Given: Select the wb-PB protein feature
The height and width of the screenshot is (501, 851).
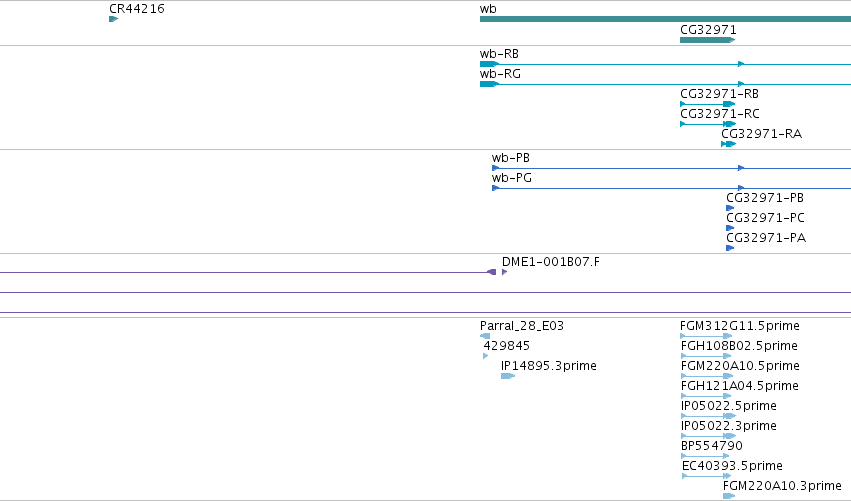Looking at the screenshot, I should coord(671,168).
